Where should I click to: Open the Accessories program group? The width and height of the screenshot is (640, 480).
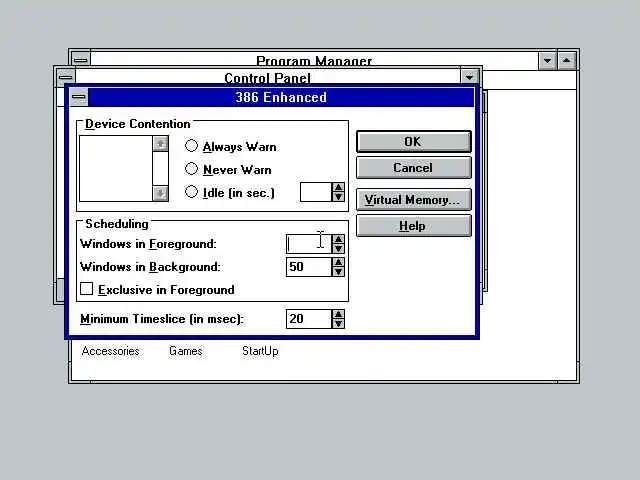(x=110, y=351)
